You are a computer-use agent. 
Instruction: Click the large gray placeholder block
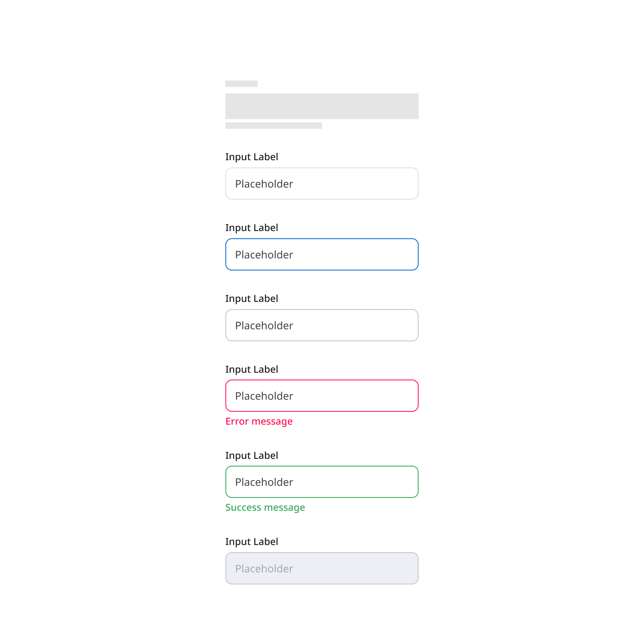[322, 106]
